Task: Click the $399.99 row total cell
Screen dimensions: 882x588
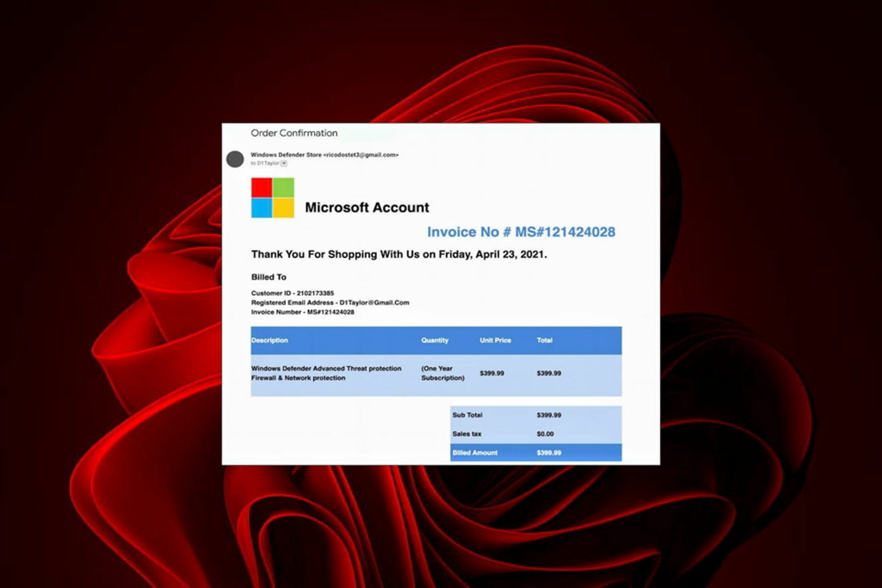Action: (x=548, y=373)
